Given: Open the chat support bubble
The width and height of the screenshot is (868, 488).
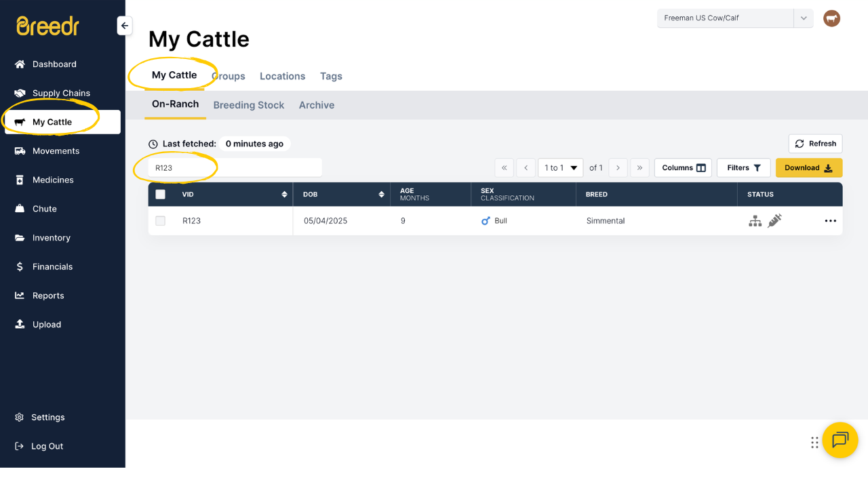Looking at the screenshot, I should 840,440.
